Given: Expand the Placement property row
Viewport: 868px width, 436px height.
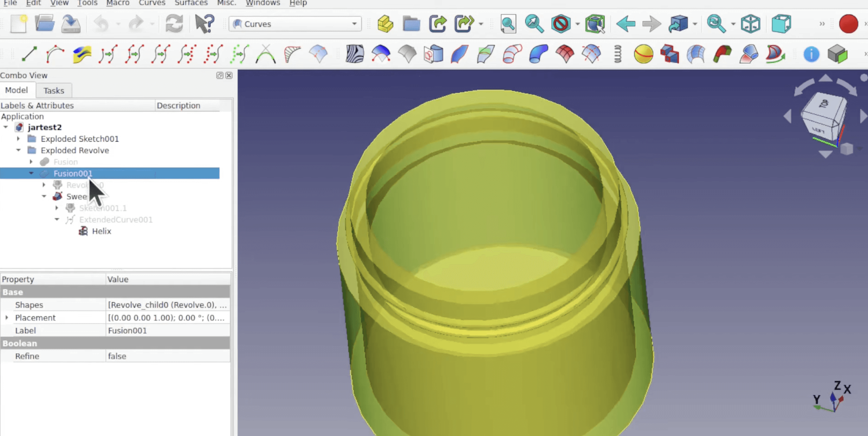Looking at the screenshot, I should coord(6,318).
